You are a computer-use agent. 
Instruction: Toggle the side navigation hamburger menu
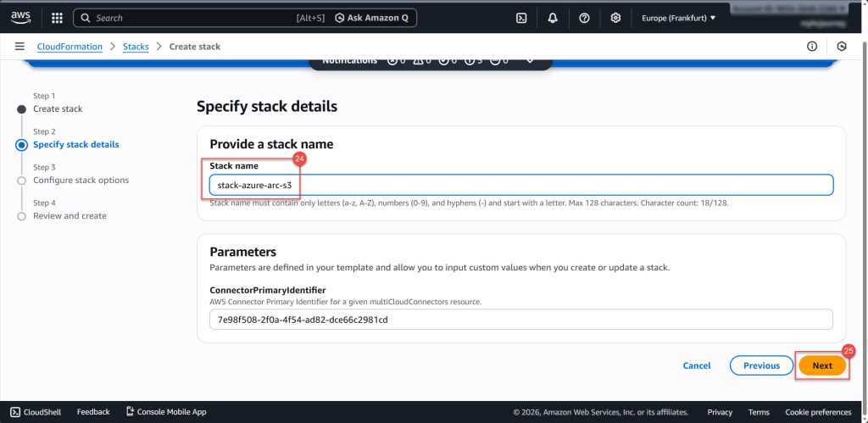tap(19, 47)
